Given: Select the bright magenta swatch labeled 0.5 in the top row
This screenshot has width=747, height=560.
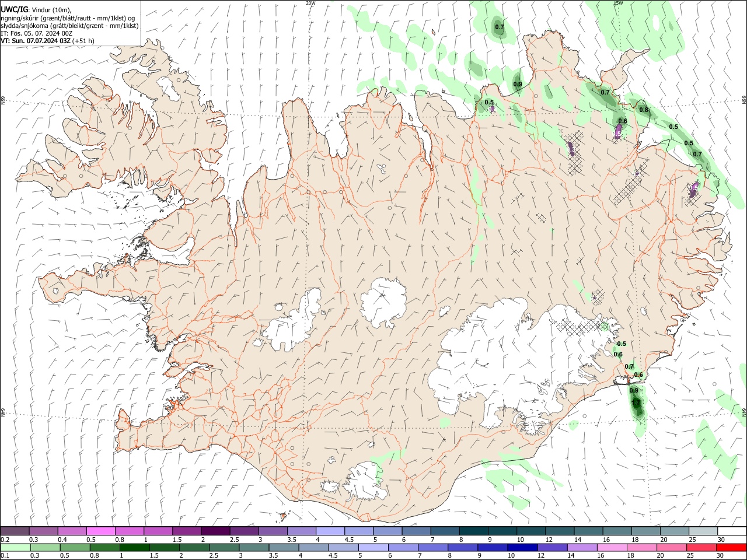Looking at the screenshot, I should point(100,531).
